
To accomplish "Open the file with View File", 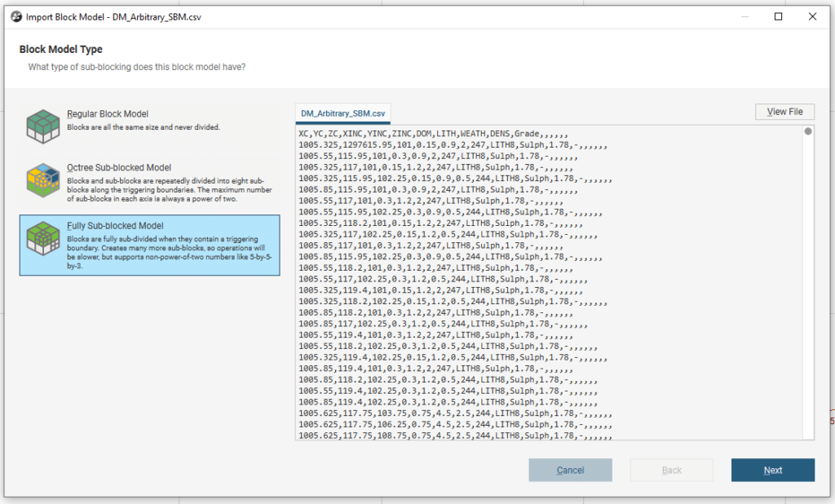I will point(784,112).
